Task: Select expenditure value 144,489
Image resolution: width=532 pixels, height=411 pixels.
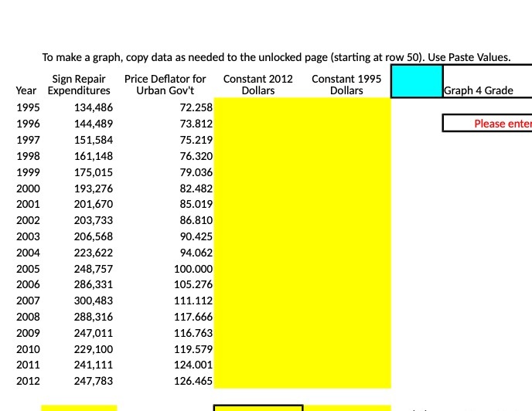Action: [x=94, y=124]
